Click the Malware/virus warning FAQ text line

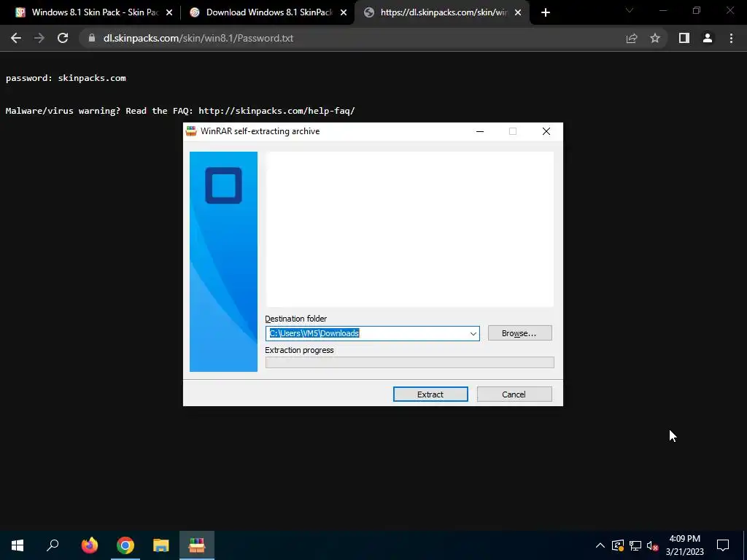pyautogui.click(x=180, y=111)
